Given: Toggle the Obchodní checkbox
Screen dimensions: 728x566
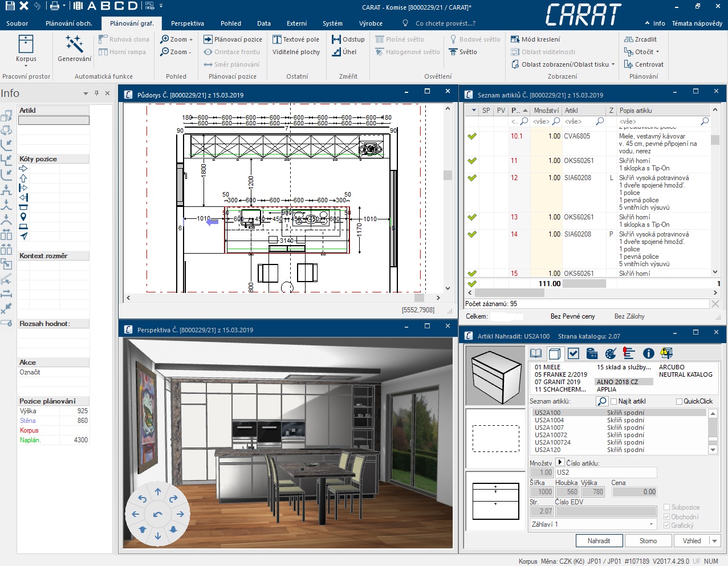Looking at the screenshot, I should pyautogui.click(x=667, y=516).
